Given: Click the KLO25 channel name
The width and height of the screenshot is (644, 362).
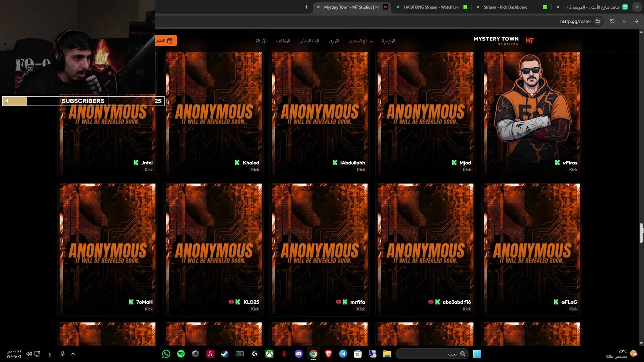Looking at the screenshot, I should click(251, 302).
